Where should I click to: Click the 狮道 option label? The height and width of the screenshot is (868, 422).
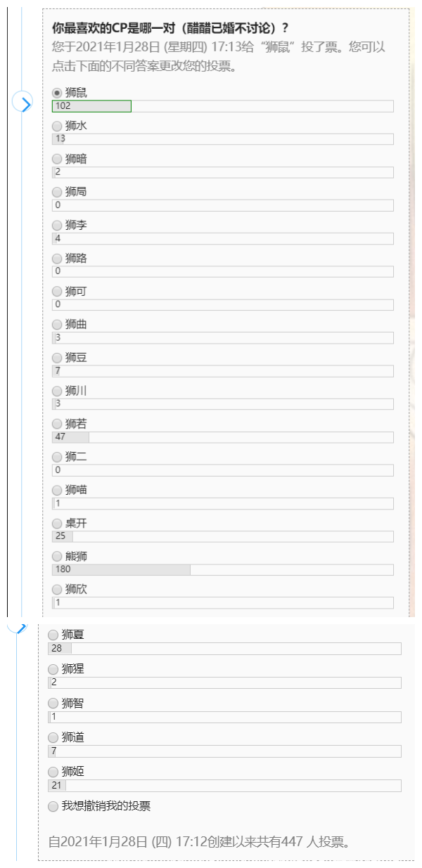tap(73, 737)
